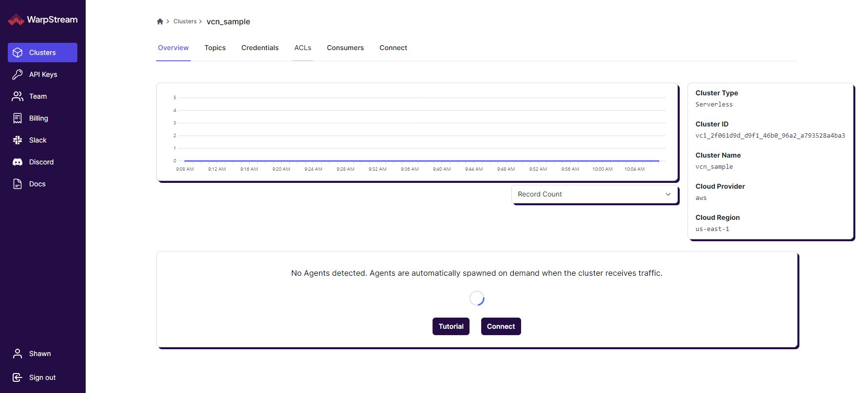The height and width of the screenshot is (393, 868).
Task: Open the Team label in the sidebar
Action: coord(38,96)
